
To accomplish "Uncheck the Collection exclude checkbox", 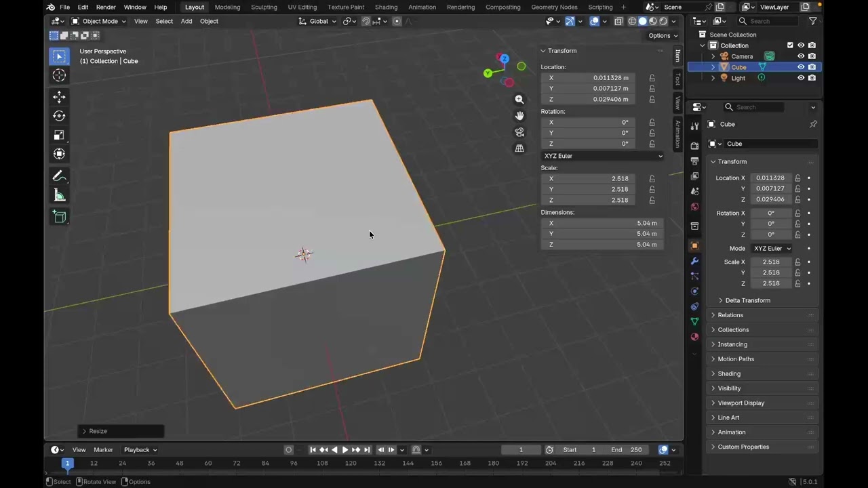I will pyautogui.click(x=790, y=45).
